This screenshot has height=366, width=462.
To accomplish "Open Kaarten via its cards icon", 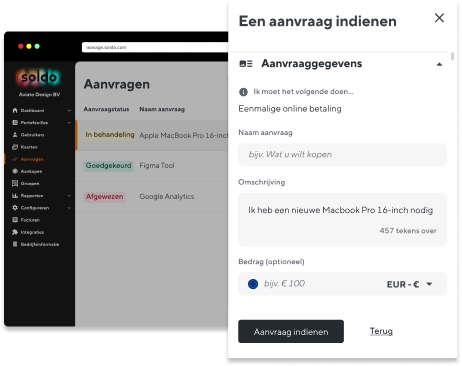I will click(15, 147).
